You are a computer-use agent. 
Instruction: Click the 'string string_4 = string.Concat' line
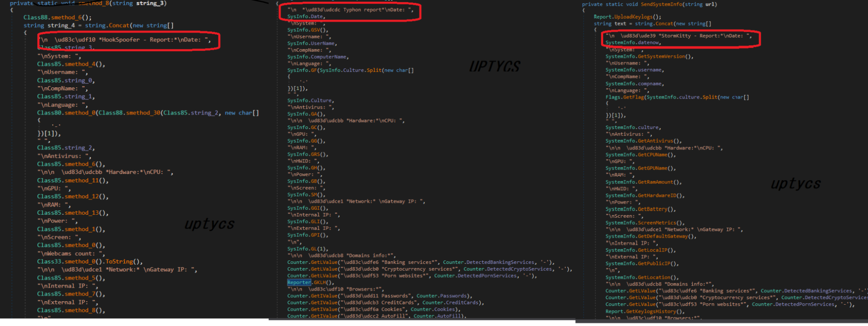(99, 26)
